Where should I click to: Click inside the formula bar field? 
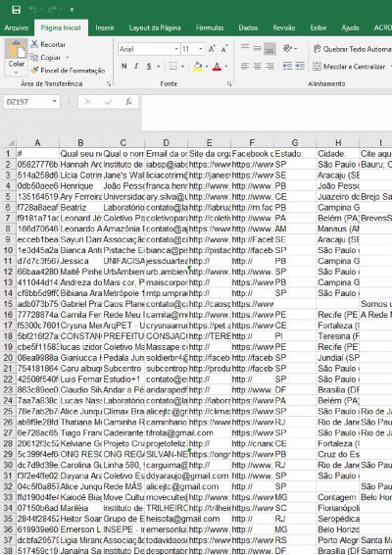(267, 113)
